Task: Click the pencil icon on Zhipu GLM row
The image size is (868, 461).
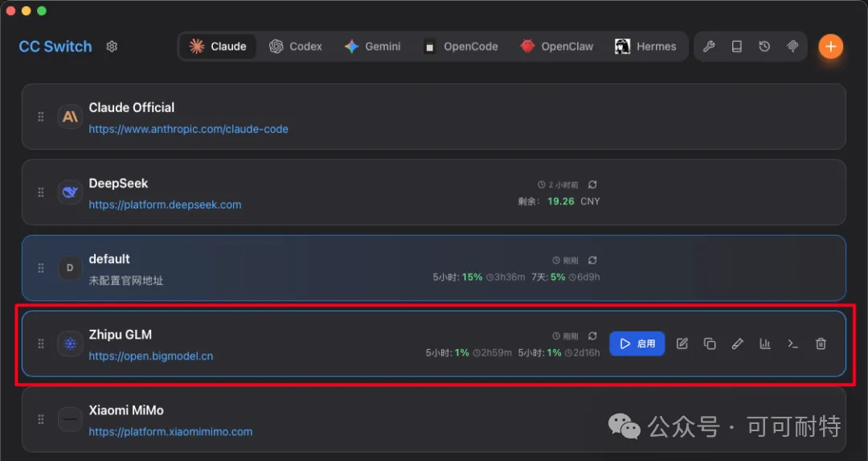Action: point(737,344)
